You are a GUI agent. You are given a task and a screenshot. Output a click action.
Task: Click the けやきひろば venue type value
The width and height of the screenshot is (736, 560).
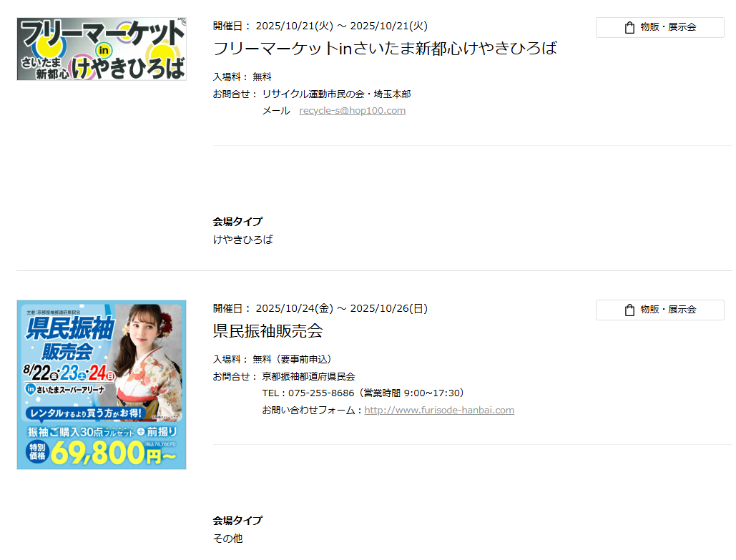(242, 240)
